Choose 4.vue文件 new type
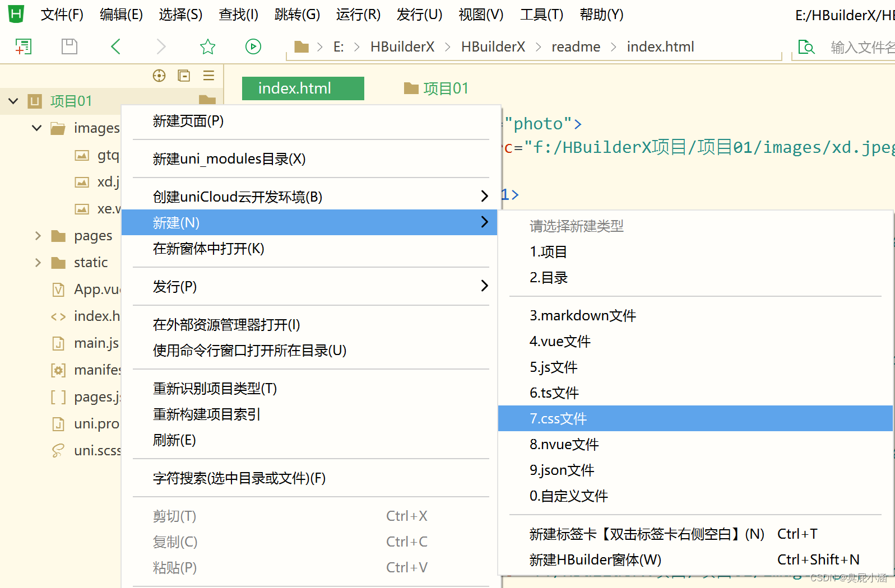 [695, 342]
